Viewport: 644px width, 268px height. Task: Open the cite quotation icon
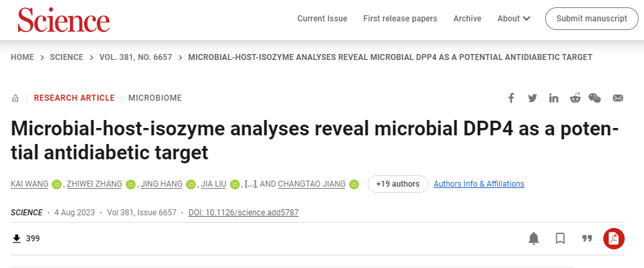tap(587, 238)
